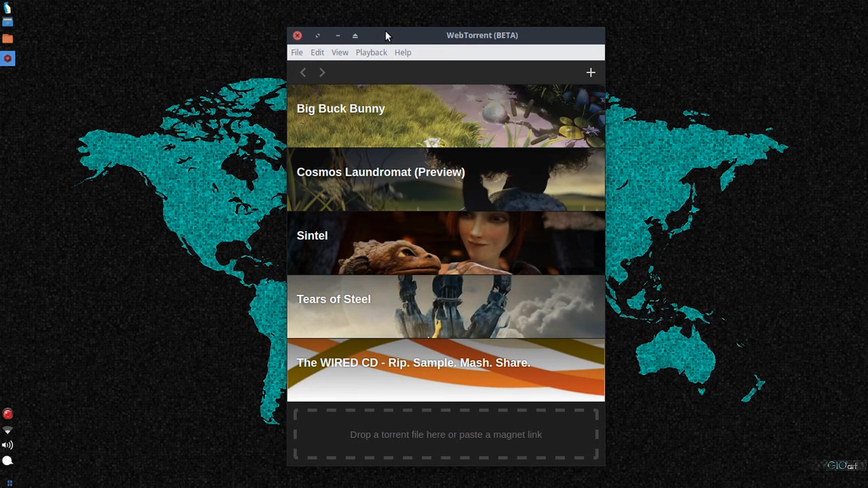Add a new torrent with plus icon

591,73
